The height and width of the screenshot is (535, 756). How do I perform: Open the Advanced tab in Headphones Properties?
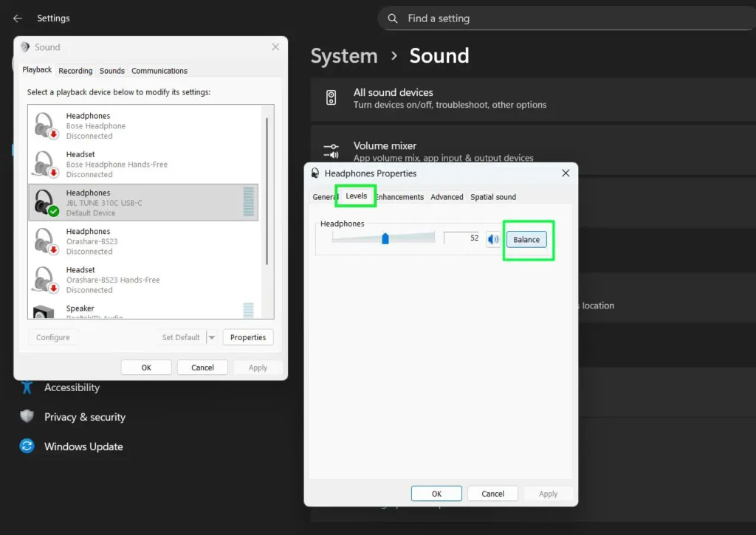(x=447, y=197)
